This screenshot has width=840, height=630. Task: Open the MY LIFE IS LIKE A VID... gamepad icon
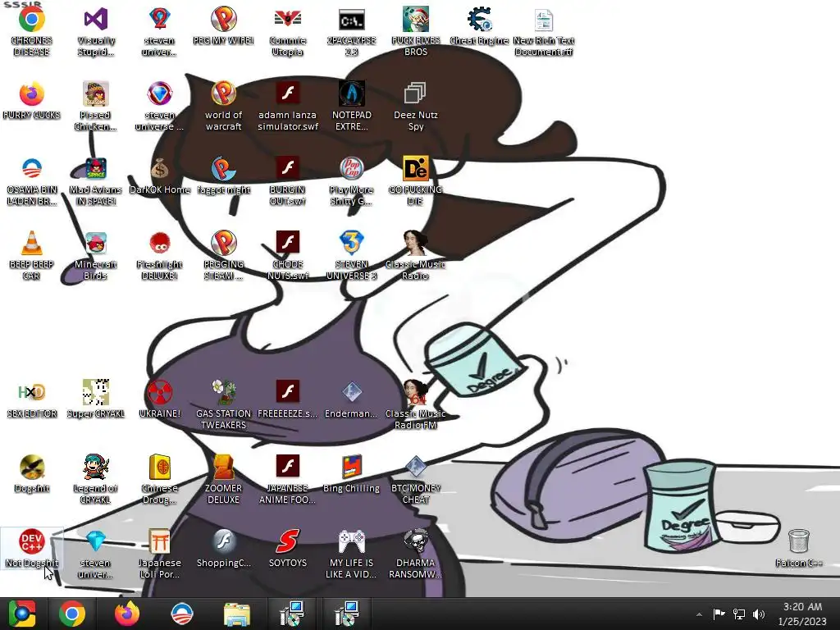[x=351, y=554]
